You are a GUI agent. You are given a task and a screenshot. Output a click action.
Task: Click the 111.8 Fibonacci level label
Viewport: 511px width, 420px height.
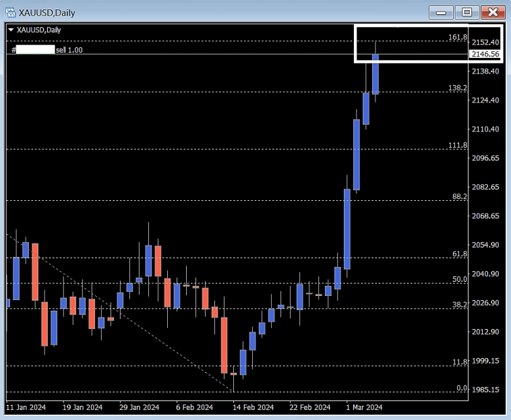[458, 145]
